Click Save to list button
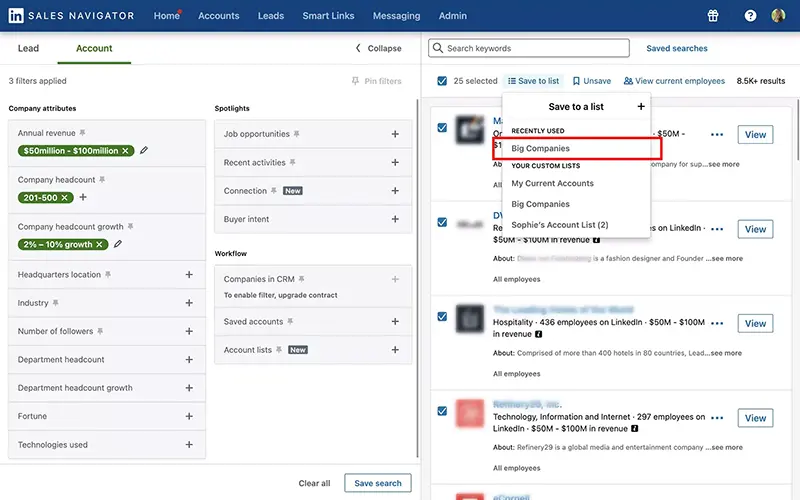The width and height of the screenshot is (800, 500). coord(533,81)
